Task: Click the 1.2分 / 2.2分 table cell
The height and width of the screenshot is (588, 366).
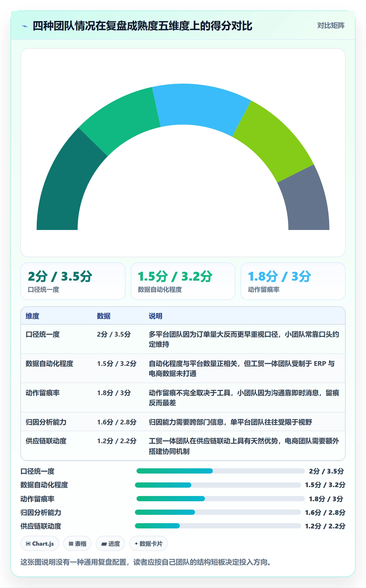Action: tap(117, 441)
